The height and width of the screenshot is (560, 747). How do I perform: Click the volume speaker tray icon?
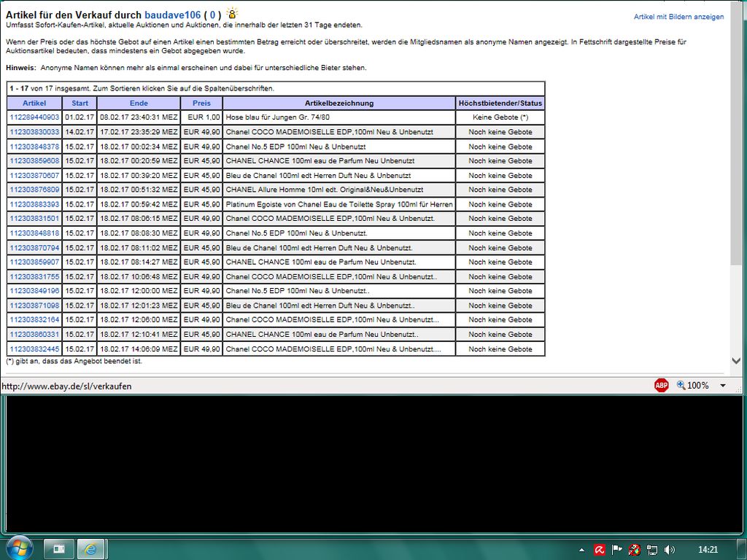[x=670, y=550]
